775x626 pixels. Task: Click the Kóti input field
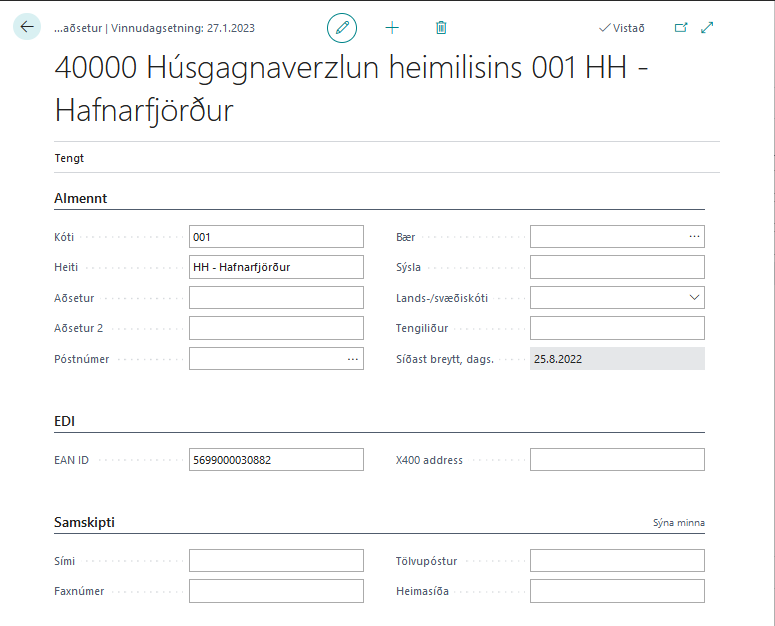(x=275, y=237)
